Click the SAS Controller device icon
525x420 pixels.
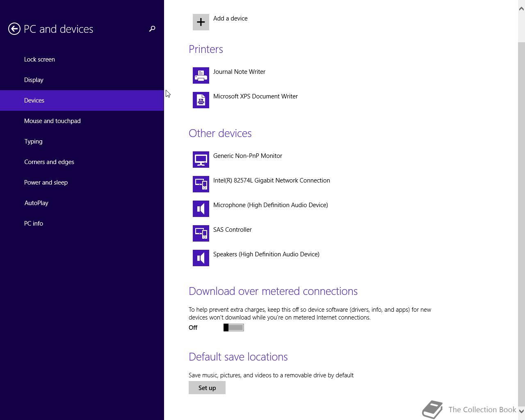click(x=201, y=233)
